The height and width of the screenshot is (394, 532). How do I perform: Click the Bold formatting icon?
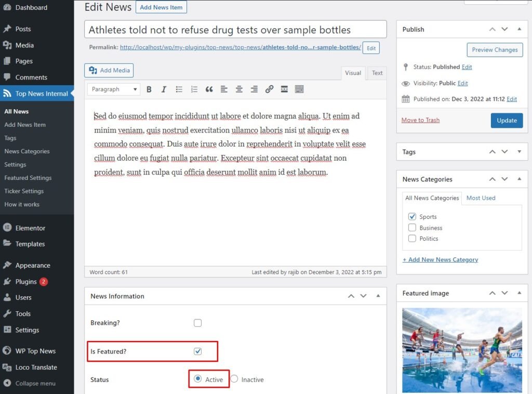[x=149, y=89]
